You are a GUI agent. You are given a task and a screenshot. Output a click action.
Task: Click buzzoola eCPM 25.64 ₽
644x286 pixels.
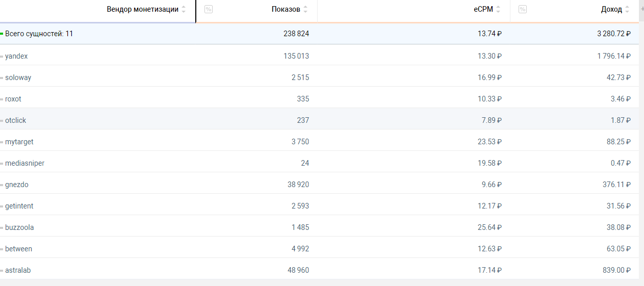[490, 227]
